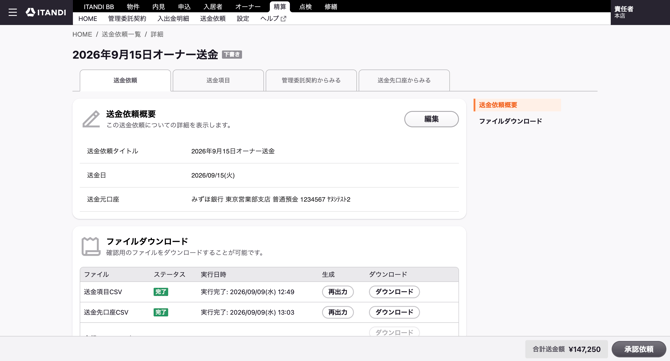
Task: Click the 送金依頼タイトル value text
Action: pos(233,151)
